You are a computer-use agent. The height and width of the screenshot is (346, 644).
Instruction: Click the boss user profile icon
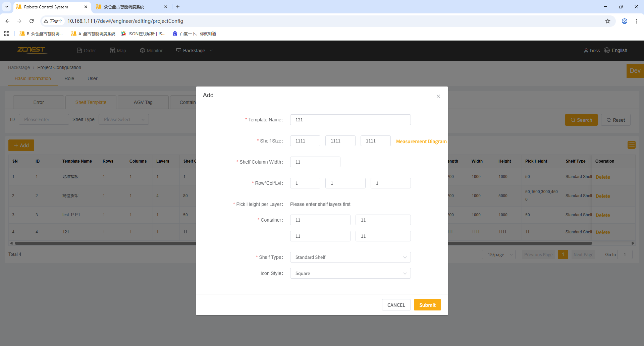tap(586, 51)
